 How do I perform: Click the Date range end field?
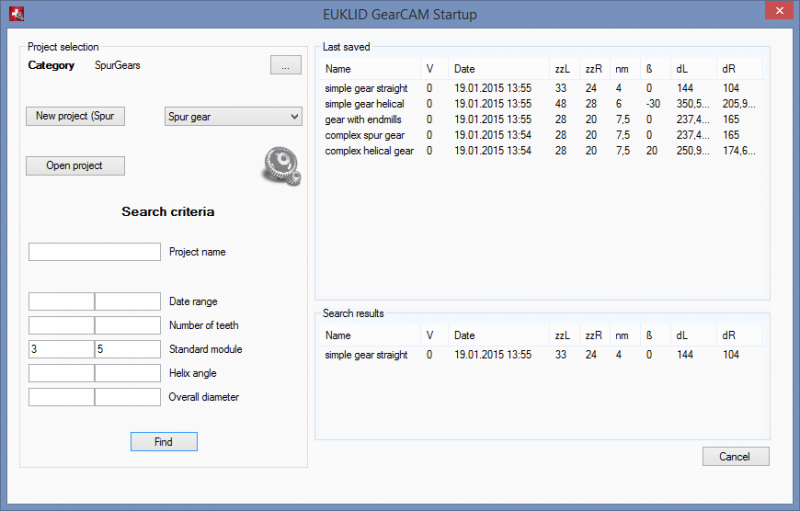click(x=128, y=301)
